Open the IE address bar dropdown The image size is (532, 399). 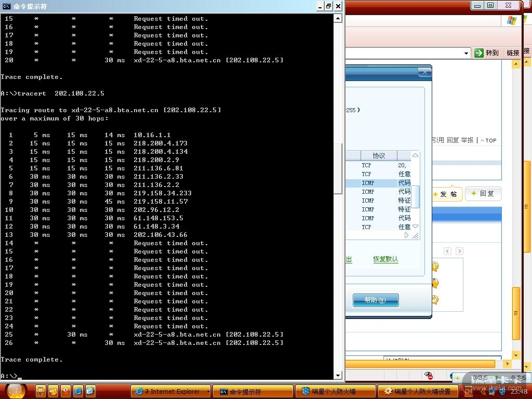(x=466, y=53)
